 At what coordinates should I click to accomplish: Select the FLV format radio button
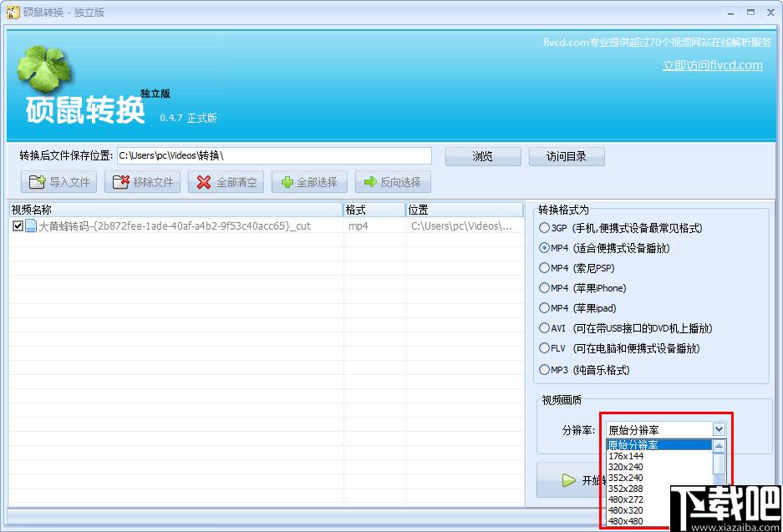(x=544, y=347)
